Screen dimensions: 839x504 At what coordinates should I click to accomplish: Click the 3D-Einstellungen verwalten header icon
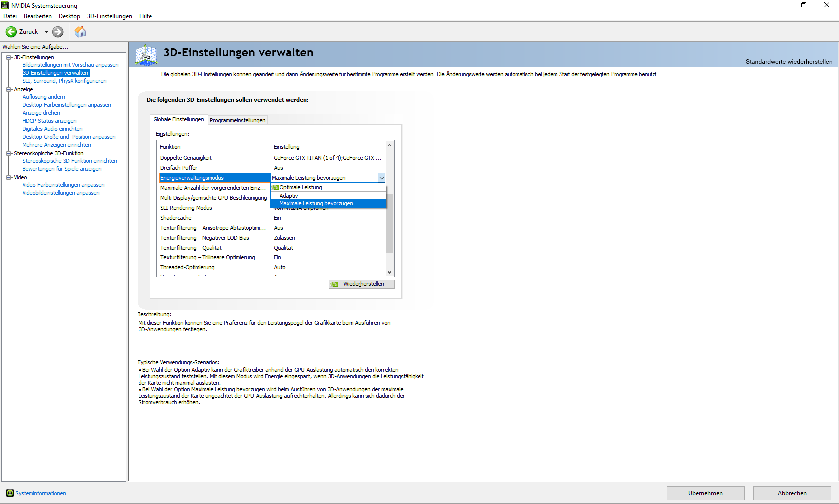point(147,55)
